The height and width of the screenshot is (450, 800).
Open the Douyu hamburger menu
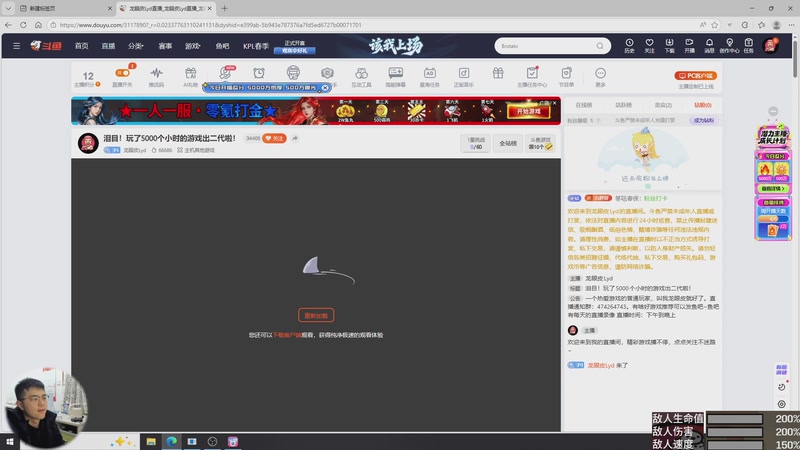pos(16,46)
